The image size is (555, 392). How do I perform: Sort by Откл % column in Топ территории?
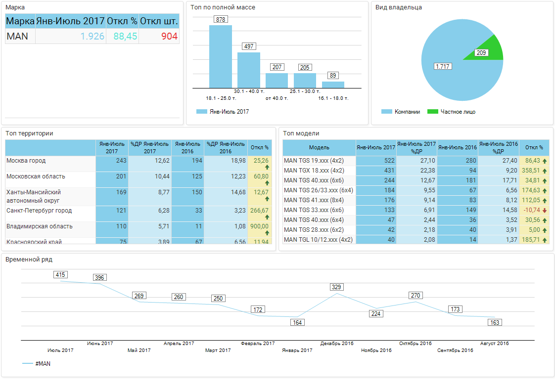click(260, 147)
